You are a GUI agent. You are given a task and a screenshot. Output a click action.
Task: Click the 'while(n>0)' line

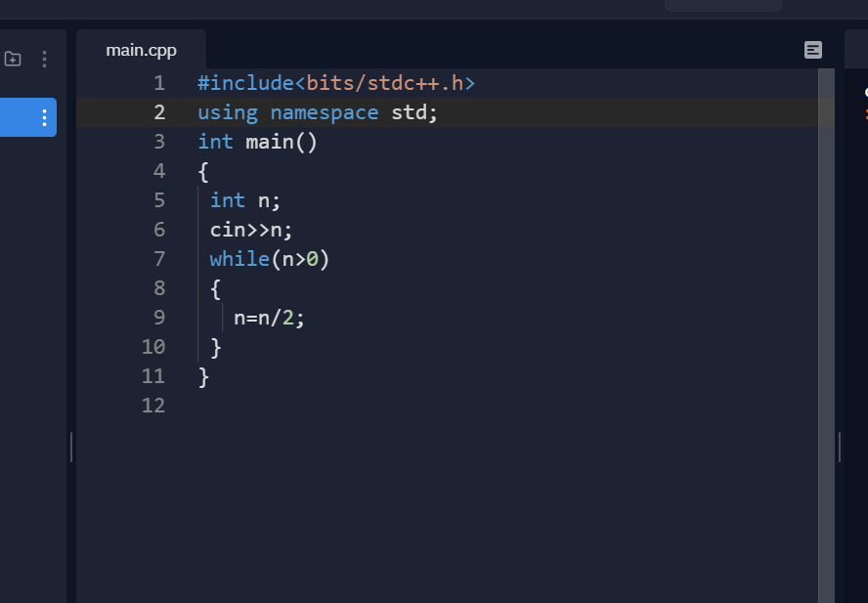[270, 259]
